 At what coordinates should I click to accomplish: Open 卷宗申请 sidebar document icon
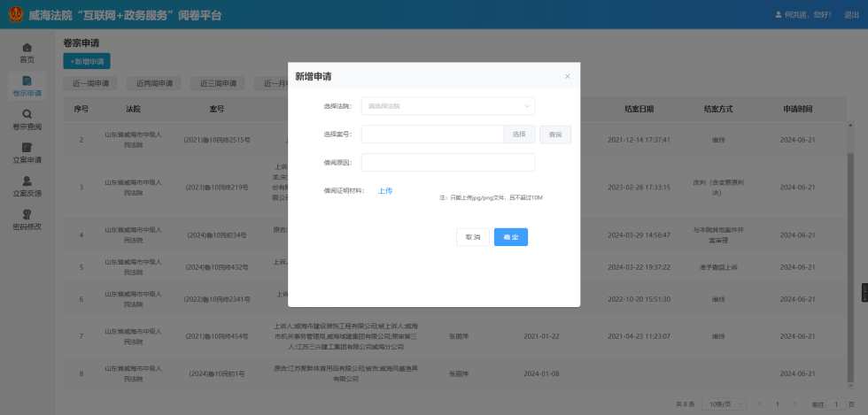coord(27,81)
